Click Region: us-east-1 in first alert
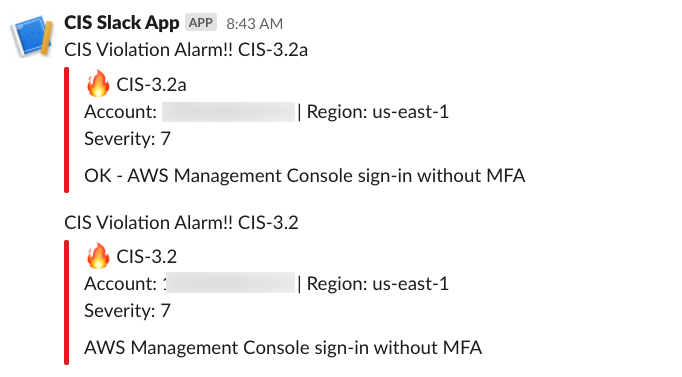This screenshot has width=682, height=377. 378,112
